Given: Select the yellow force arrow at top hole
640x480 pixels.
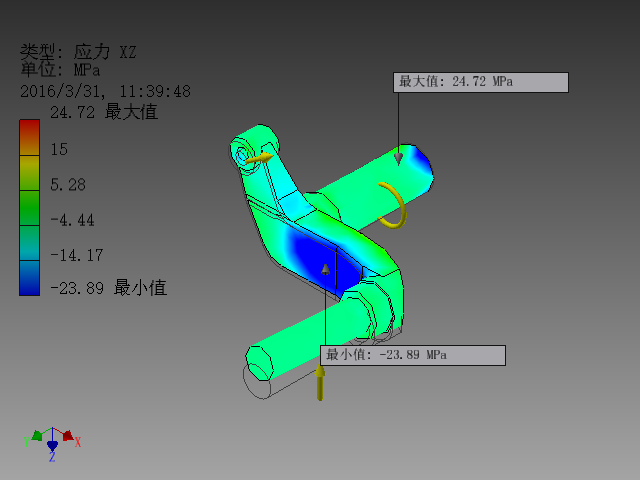Looking at the screenshot, I should pos(260,158).
